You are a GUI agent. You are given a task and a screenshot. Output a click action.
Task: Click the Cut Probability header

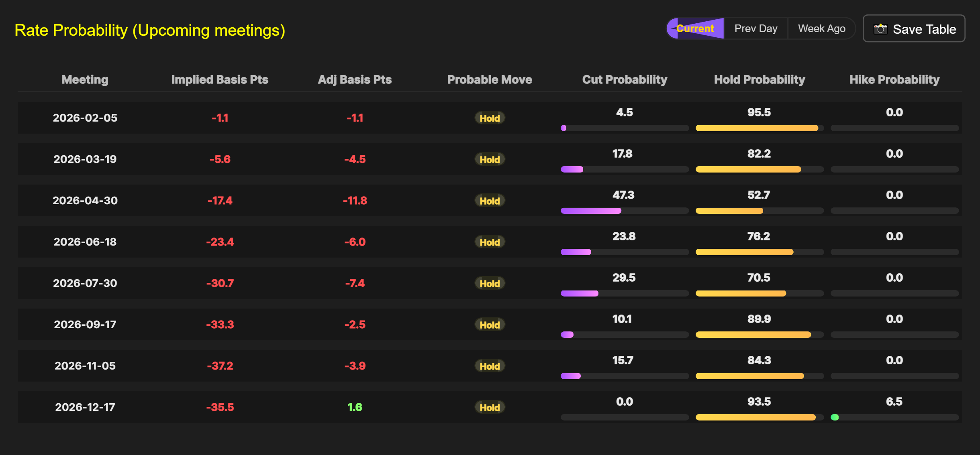point(625,79)
